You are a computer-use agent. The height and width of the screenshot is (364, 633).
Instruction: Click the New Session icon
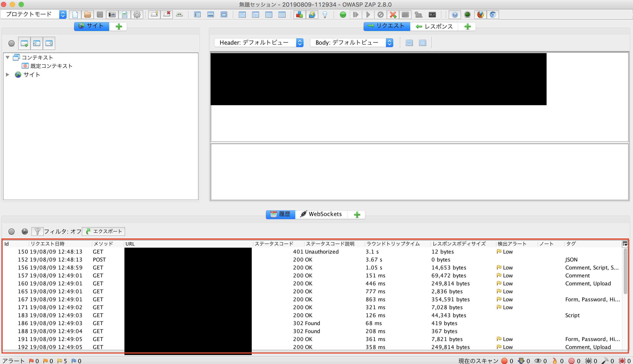tap(75, 15)
